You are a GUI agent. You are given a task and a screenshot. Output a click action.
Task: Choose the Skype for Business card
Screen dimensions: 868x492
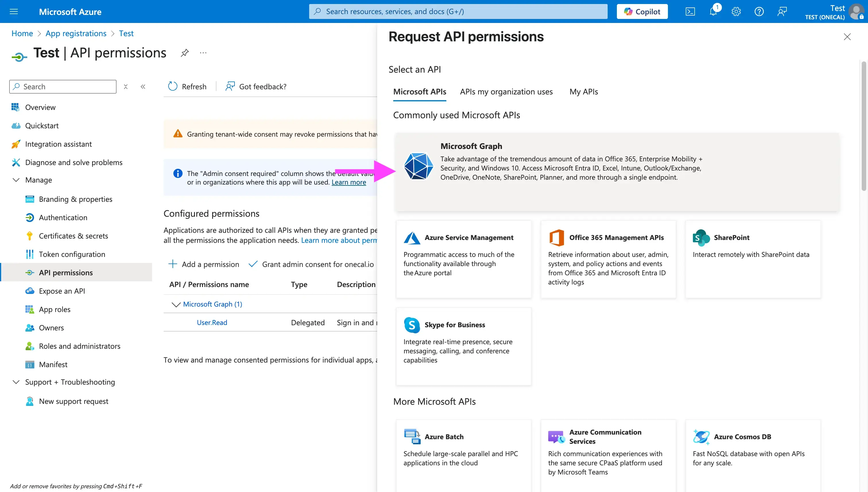click(464, 346)
